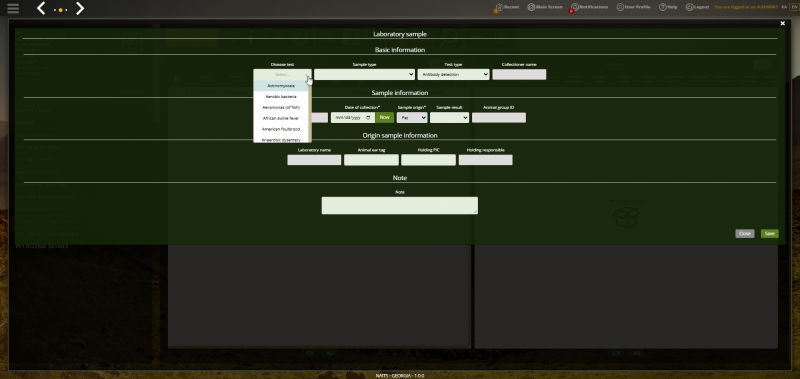
Task: Open the date picker calendar icon
Action: (369, 117)
